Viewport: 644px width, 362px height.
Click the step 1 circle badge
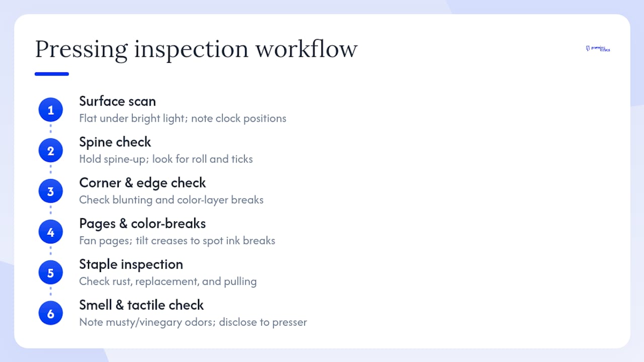(x=50, y=110)
